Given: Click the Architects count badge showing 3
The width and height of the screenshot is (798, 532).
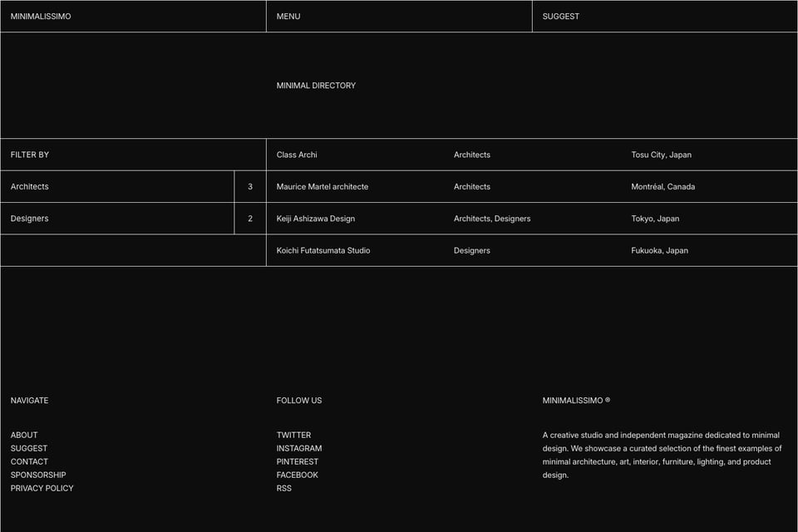Looking at the screenshot, I should tap(250, 187).
